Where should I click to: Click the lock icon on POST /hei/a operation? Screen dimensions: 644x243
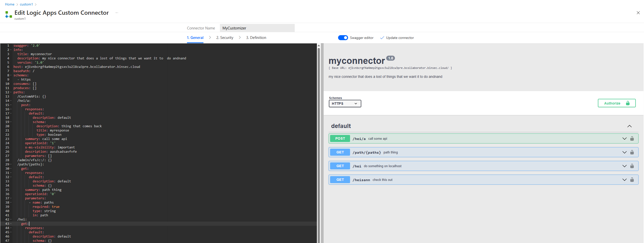click(x=632, y=138)
